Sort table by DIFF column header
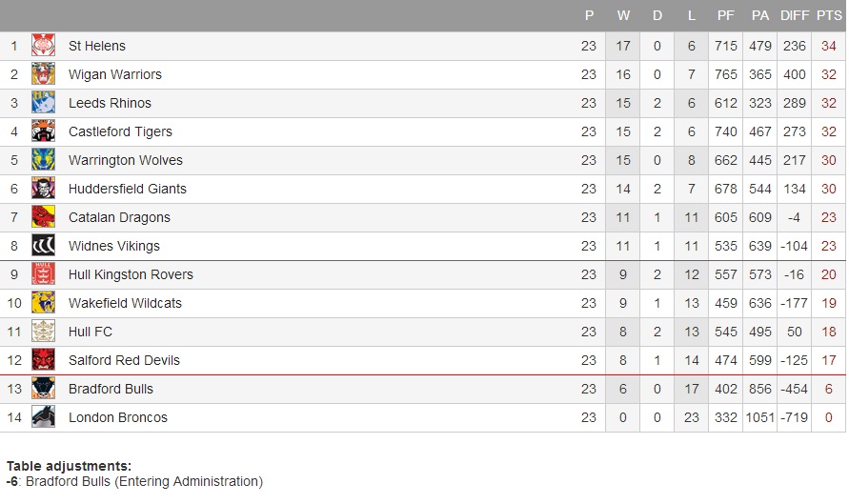The height and width of the screenshot is (504, 849). tap(794, 15)
